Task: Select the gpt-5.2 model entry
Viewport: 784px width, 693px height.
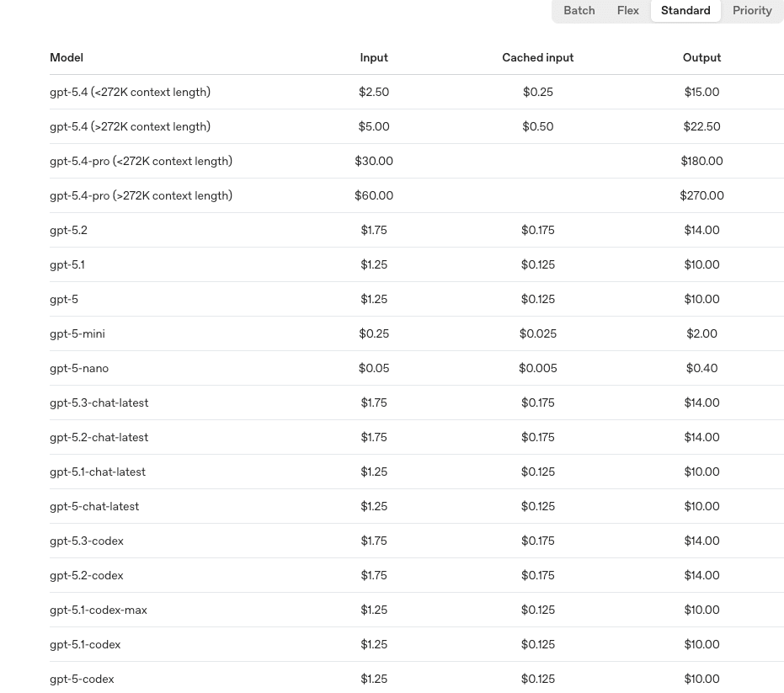Action: point(68,230)
